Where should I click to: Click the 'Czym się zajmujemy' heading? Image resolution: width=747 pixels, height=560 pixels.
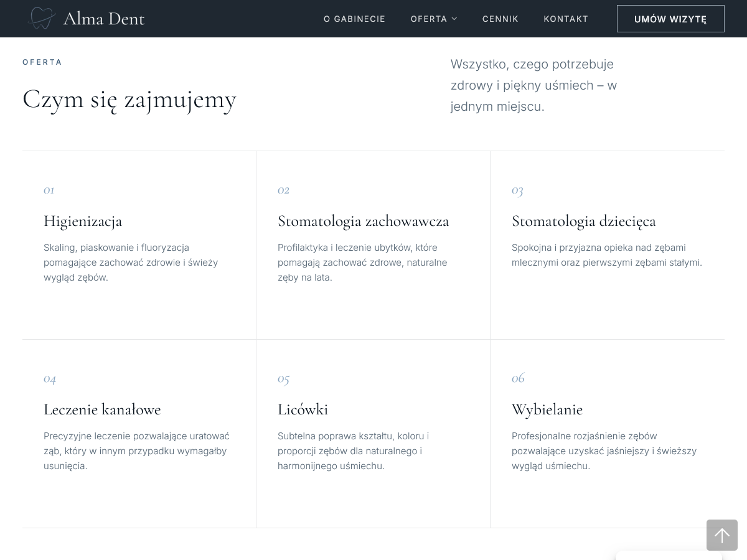point(129,99)
